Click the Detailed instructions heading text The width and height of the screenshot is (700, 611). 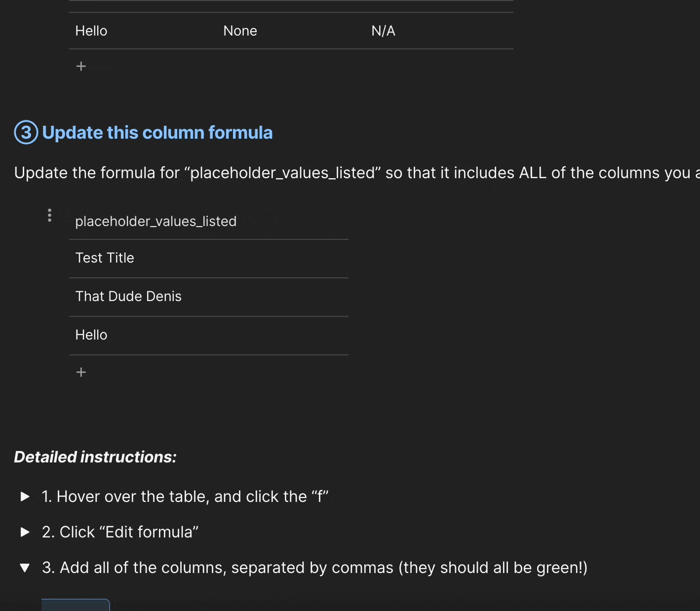coord(95,457)
